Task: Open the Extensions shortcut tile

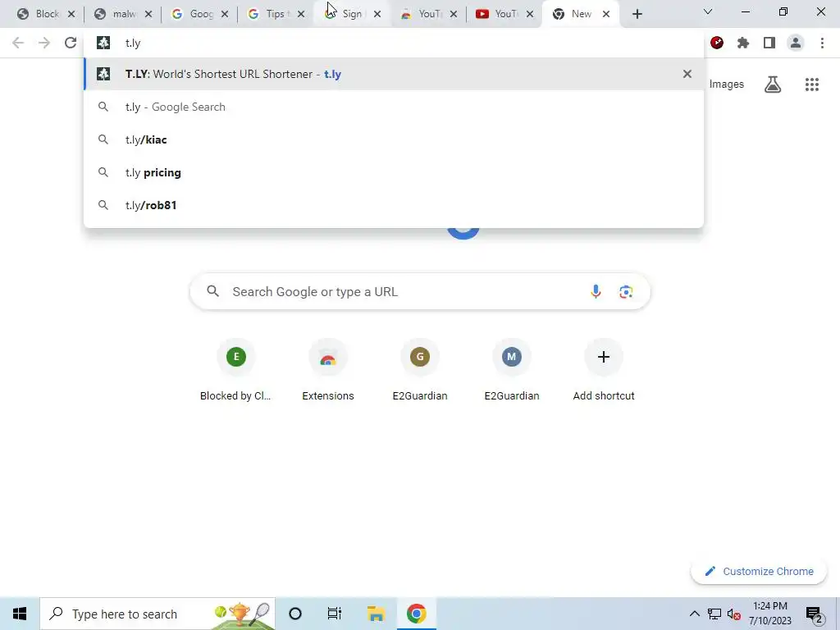Action: pyautogui.click(x=328, y=372)
